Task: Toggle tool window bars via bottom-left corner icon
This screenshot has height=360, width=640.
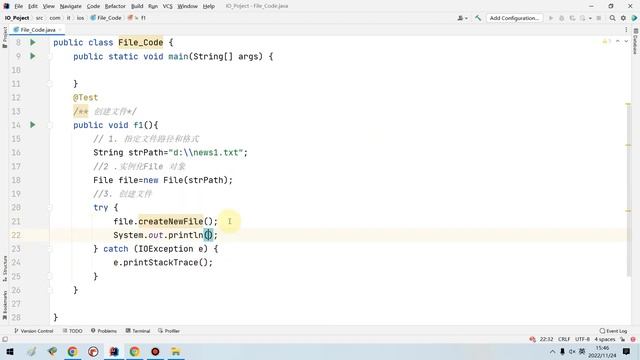Action: [5, 339]
